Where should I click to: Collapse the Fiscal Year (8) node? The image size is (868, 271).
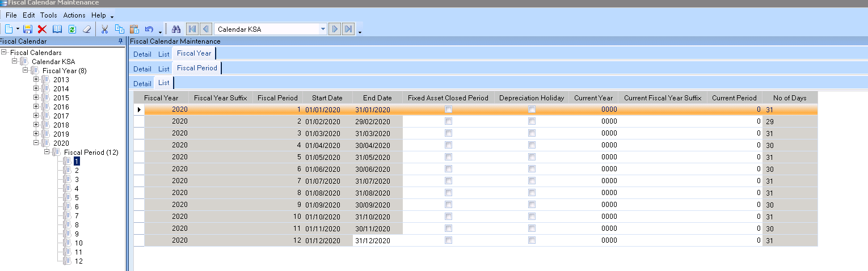(x=26, y=70)
